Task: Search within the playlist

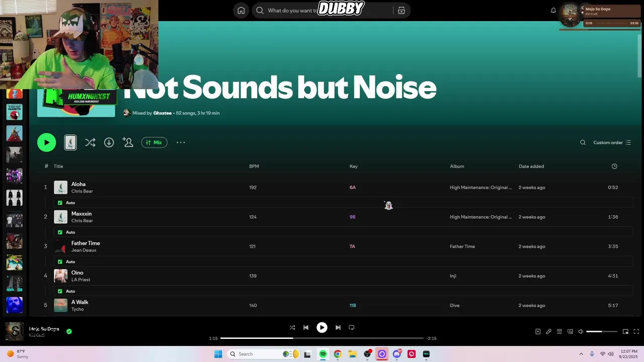Action: [x=583, y=142]
